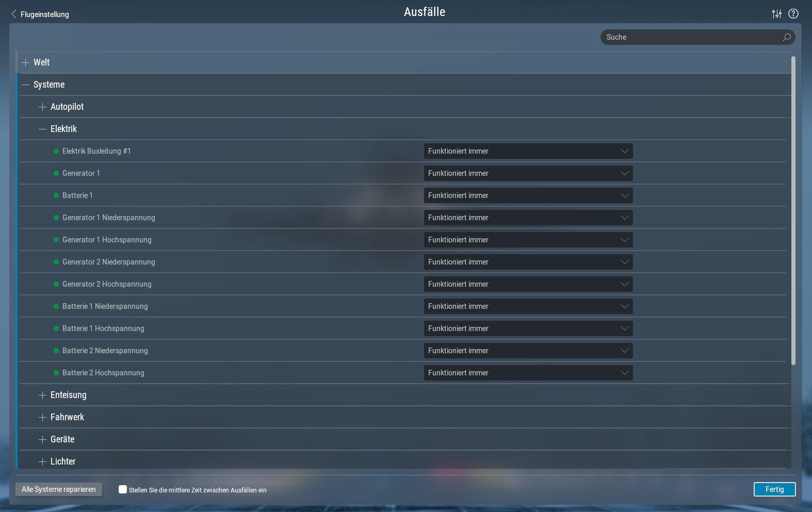
Task: Click the minus icon beside Elektrik
Action: tap(42, 129)
